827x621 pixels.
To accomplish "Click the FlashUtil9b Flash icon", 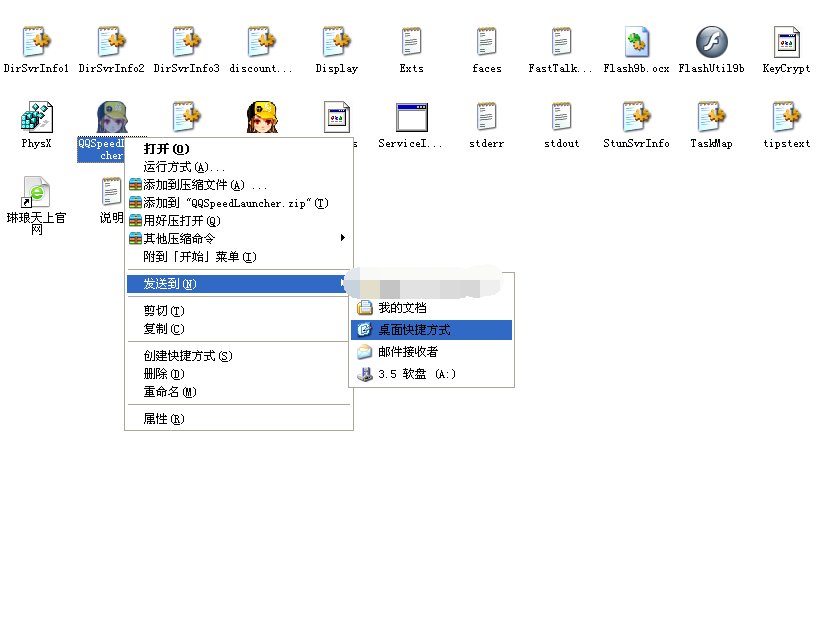I will coord(711,43).
